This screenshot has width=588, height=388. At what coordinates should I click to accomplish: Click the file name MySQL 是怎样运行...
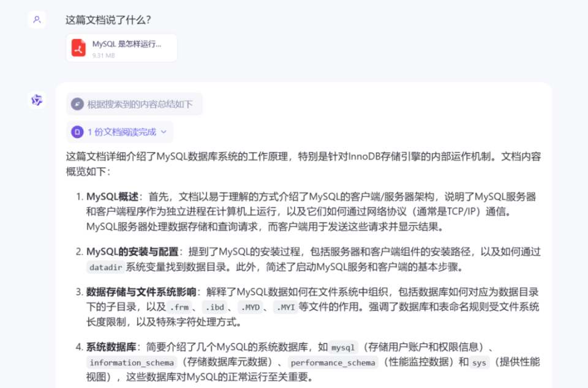coord(127,44)
